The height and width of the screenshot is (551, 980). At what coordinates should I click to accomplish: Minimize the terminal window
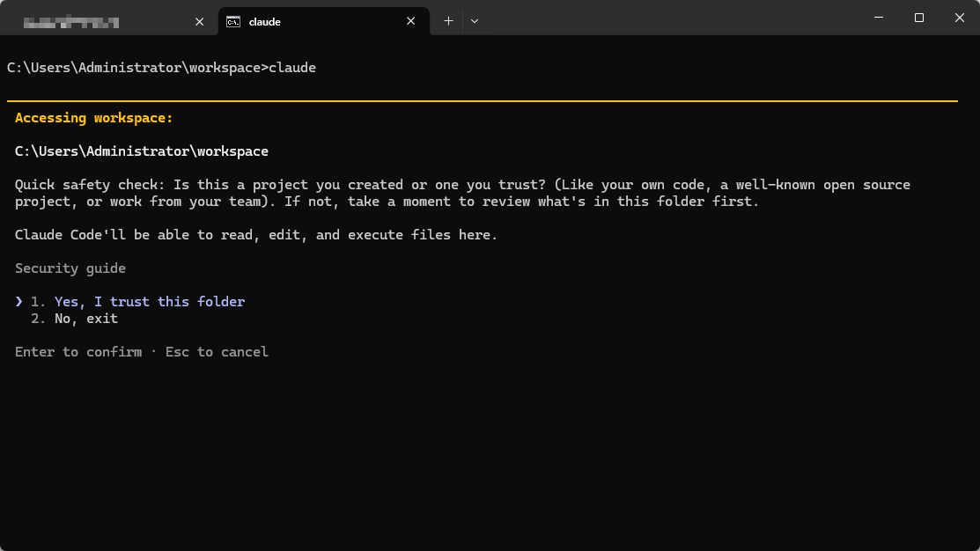[878, 18]
